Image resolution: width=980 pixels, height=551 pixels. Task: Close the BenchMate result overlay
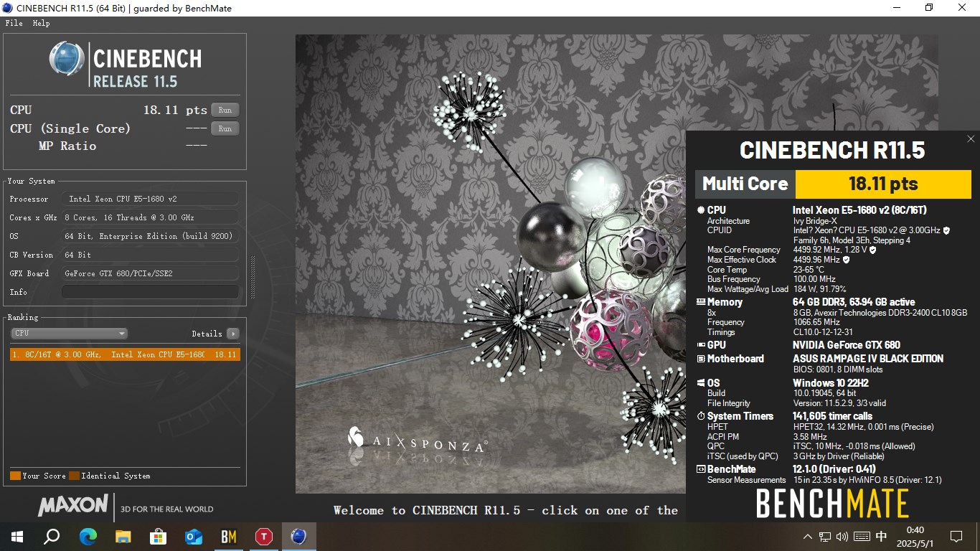[971, 139]
